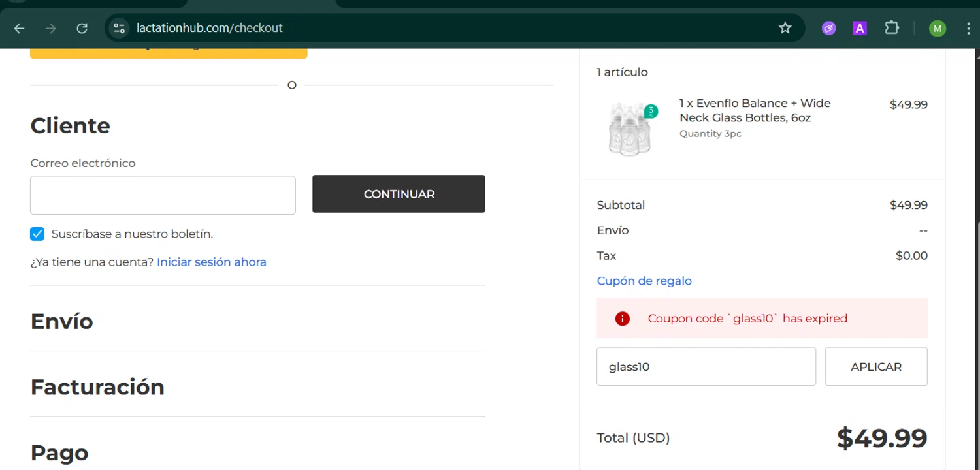Bookmark this page with the star icon
Screen dimensions: 980x470
[x=785, y=28]
